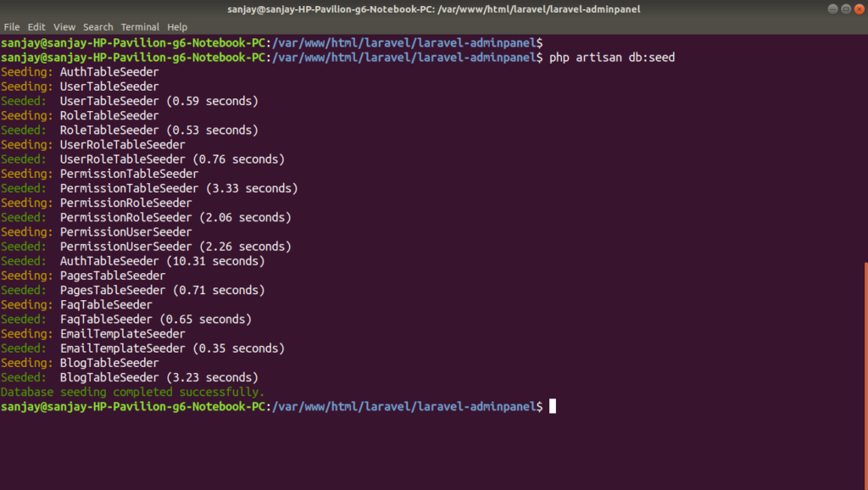This screenshot has height=490, width=868.
Task: Click 'Seeding: BlogTableSeeder' line
Action: (80, 363)
